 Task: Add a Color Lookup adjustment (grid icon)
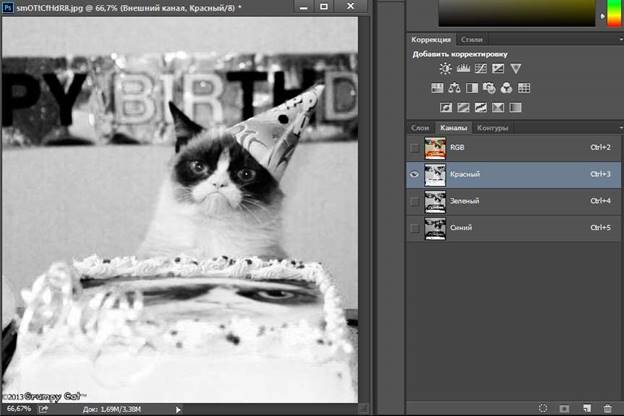click(524, 88)
